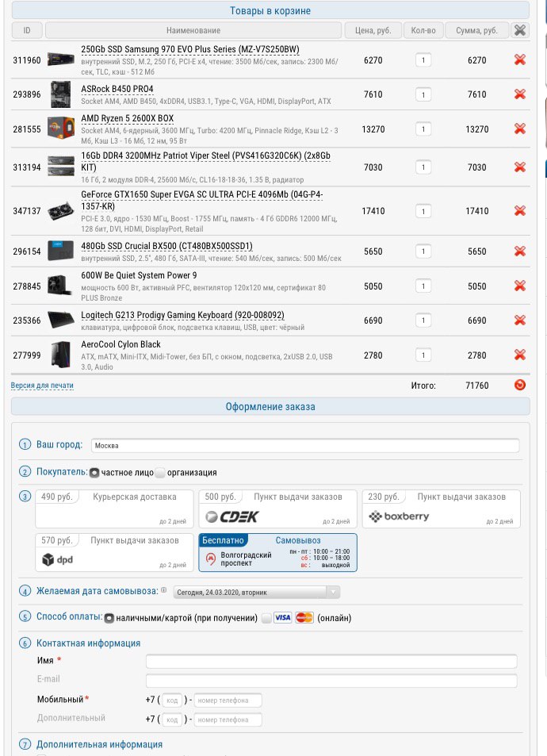The image size is (547, 756).
Task: Click the Visa card logo
Action: pos(282,618)
